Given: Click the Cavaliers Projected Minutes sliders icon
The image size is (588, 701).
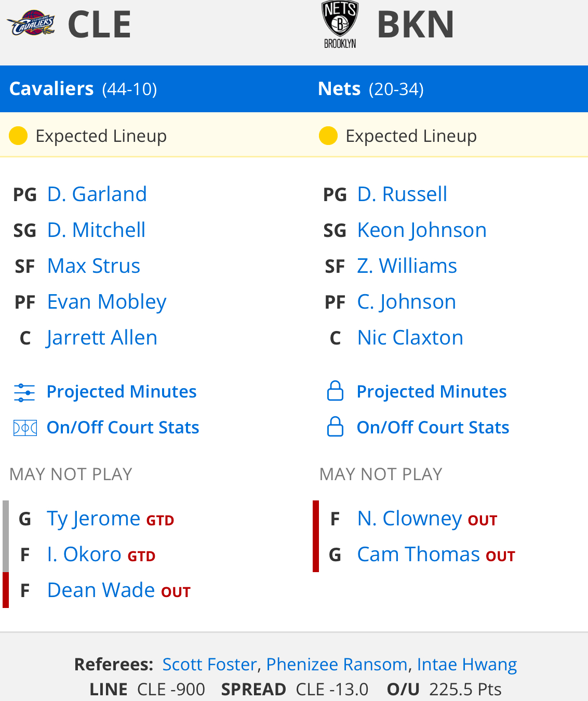Looking at the screenshot, I should point(24,392).
